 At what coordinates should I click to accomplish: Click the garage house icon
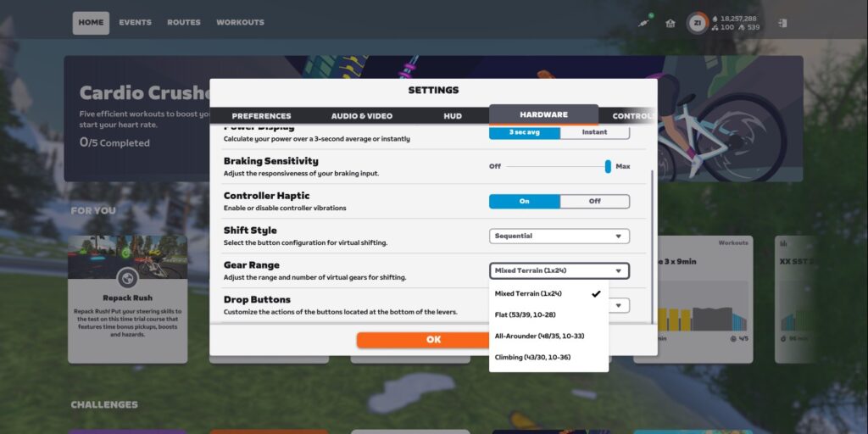pyautogui.click(x=670, y=23)
